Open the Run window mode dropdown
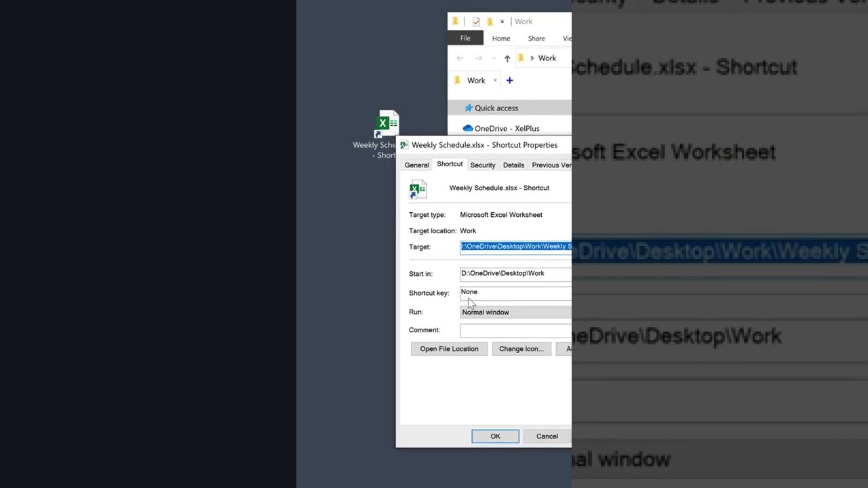 click(x=515, y=312)
